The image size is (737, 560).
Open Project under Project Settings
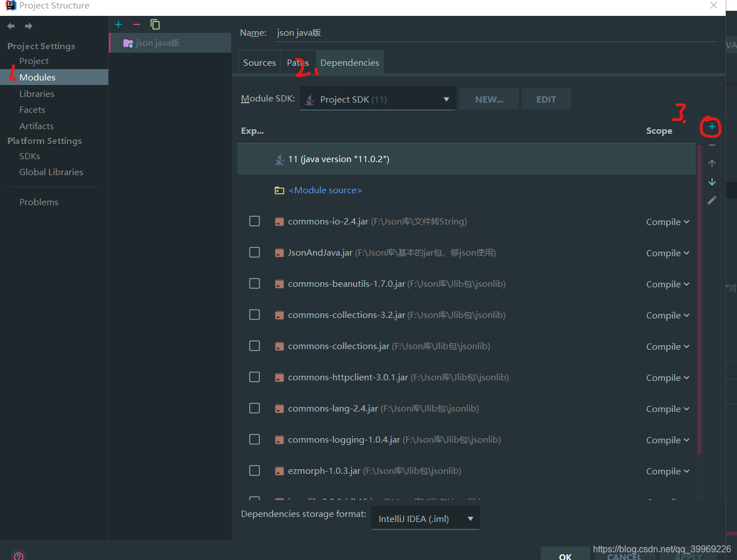34,61
